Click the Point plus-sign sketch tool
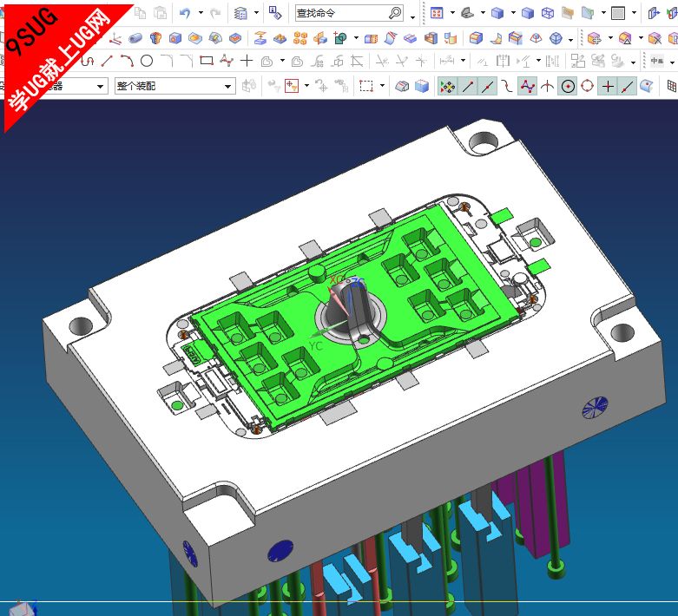The width and height of the screenshot is (678, 616). (x=247, y=61)
